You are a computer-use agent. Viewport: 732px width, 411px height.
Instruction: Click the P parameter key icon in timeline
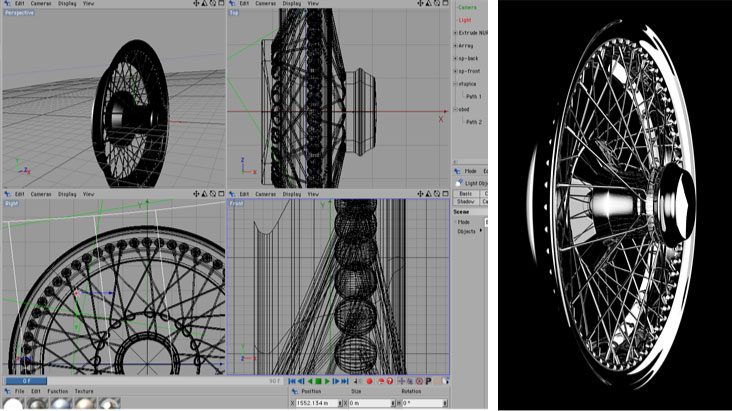click(x=428, y=381)
